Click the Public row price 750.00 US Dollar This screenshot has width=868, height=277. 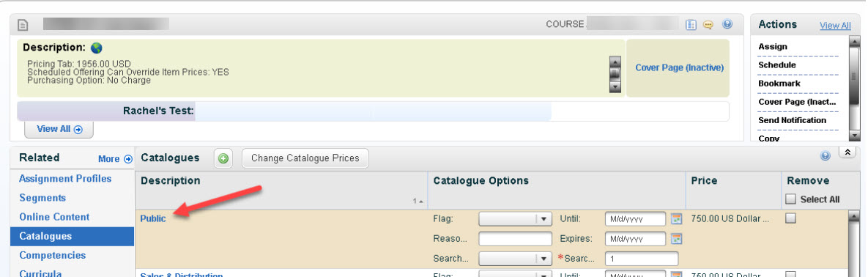click(730, 219)
